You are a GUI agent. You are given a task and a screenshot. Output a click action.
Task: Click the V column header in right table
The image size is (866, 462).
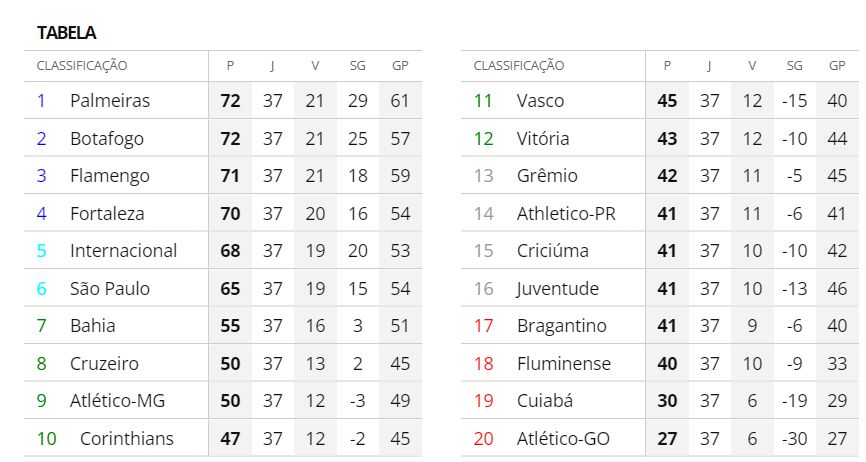752,66
